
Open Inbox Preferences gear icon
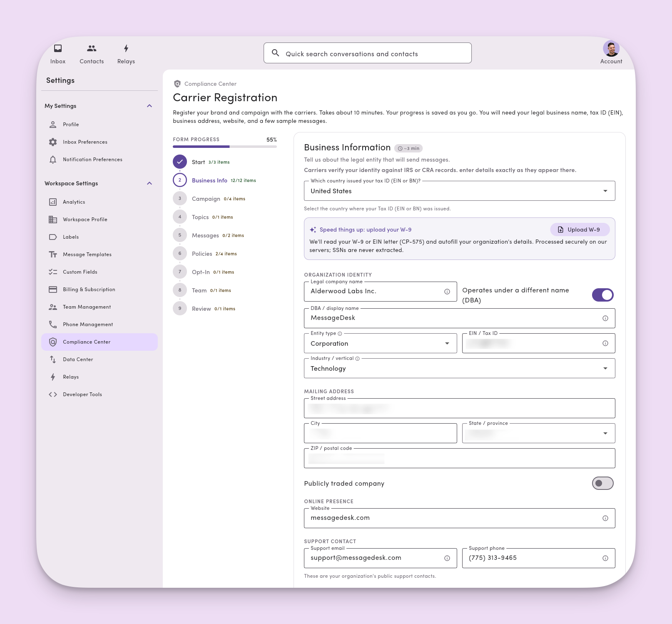[53, 142]
